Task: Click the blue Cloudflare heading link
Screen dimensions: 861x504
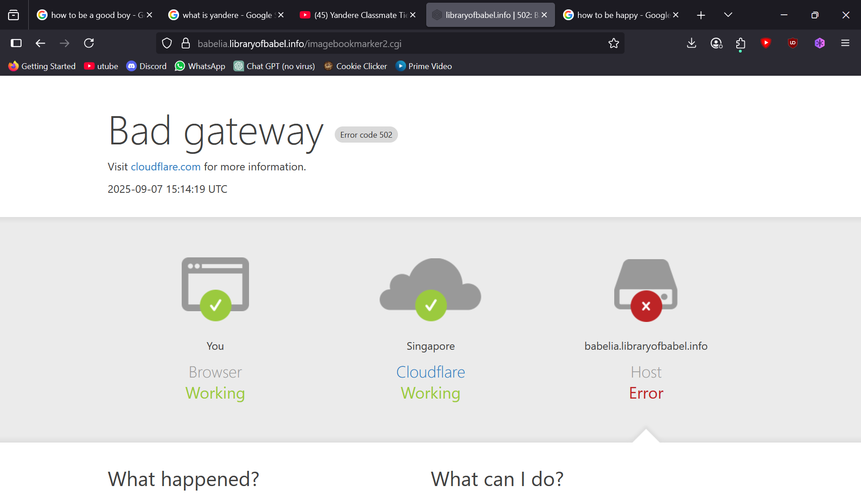Action: tap(431, 372)
